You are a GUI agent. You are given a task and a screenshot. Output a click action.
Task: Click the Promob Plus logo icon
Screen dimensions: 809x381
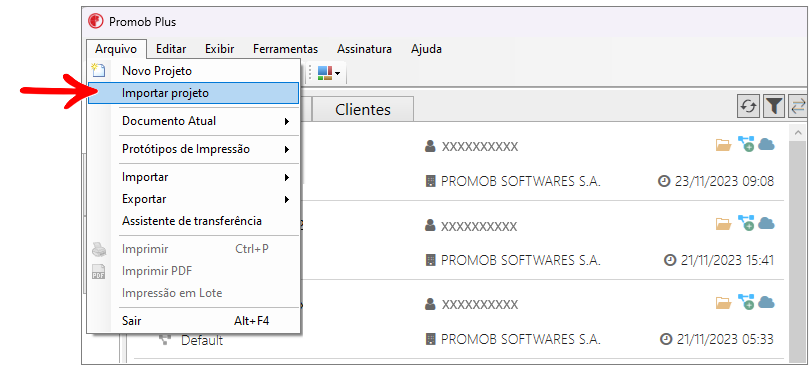tap(95, 21)
